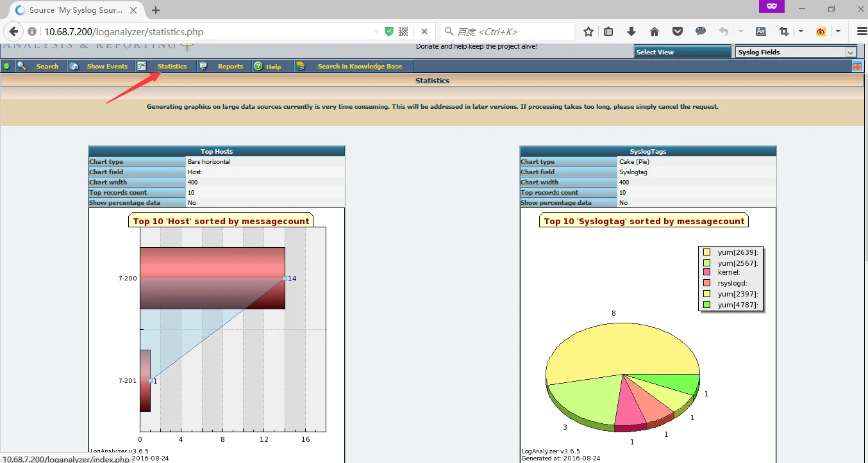Image resolution: width=868 pixels, height=463 pixels.
Task: Click the 'Donate and help keep the project alive!' link
Action: pyautogui.click(x=477, y=46)
